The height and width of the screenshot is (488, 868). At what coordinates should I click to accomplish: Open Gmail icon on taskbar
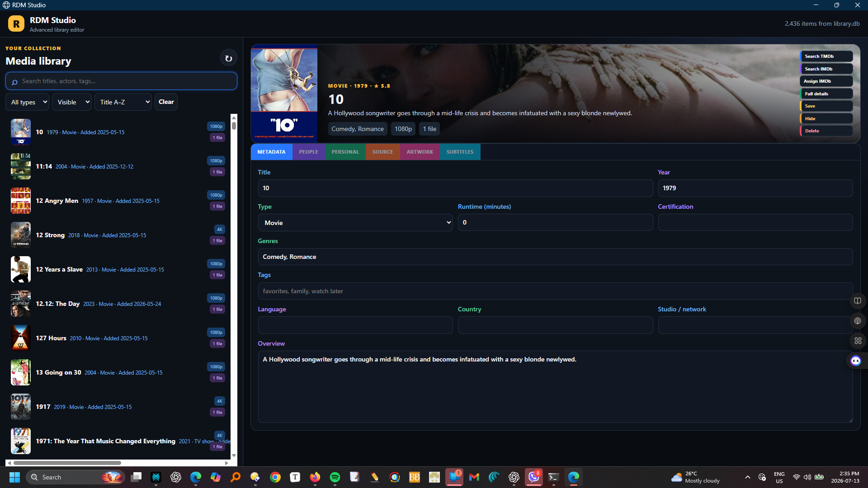474,477
